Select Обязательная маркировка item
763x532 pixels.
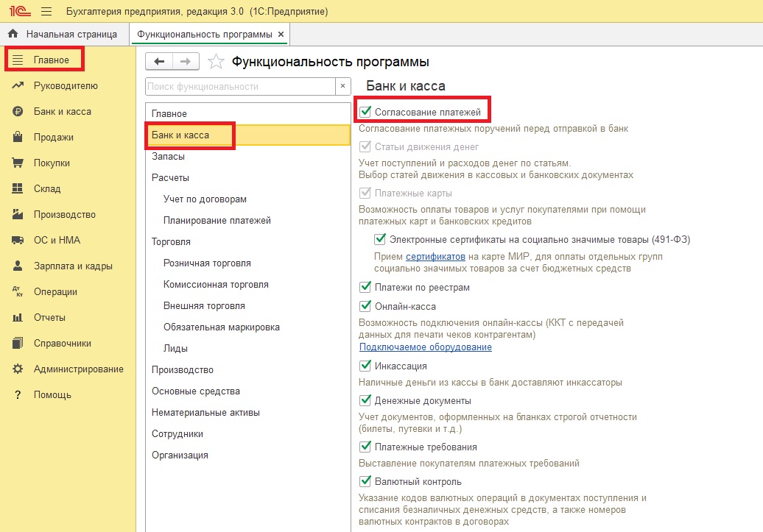pos(247,327)
